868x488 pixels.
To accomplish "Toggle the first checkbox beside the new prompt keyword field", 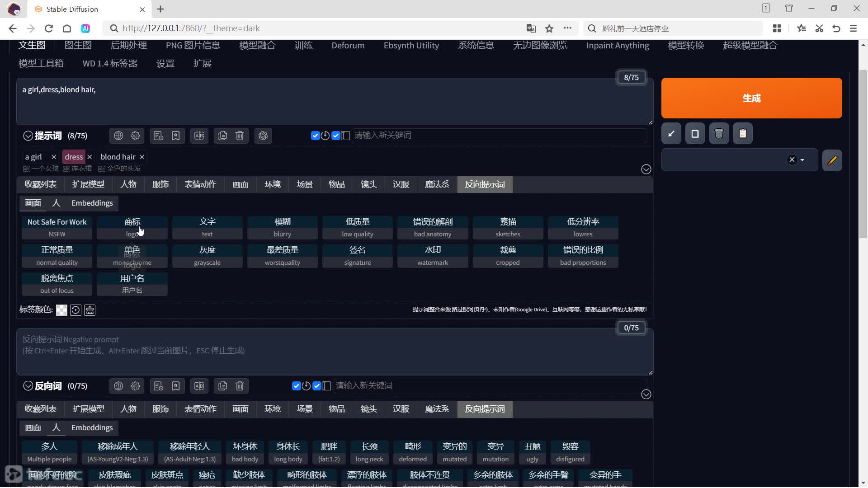I will (316, 136).
